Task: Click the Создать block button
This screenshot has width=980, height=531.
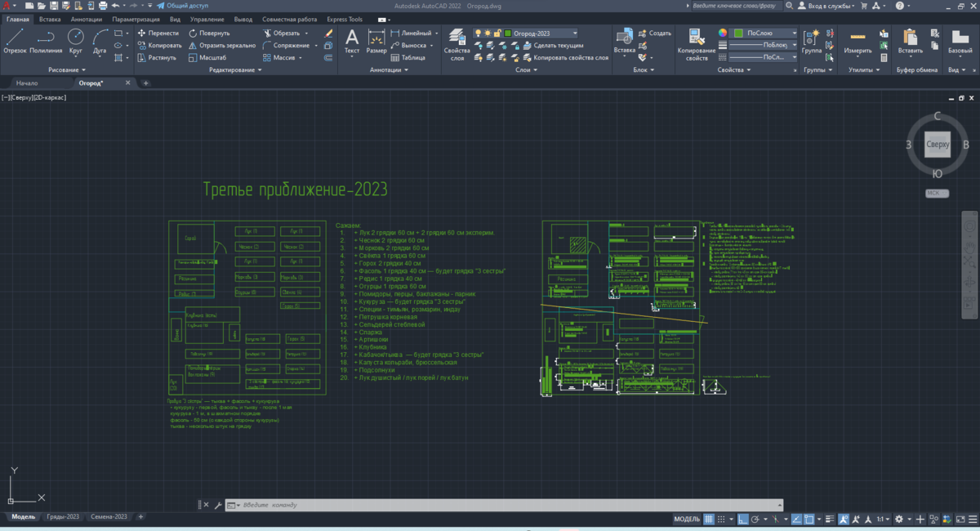Action: click(654, 33)
